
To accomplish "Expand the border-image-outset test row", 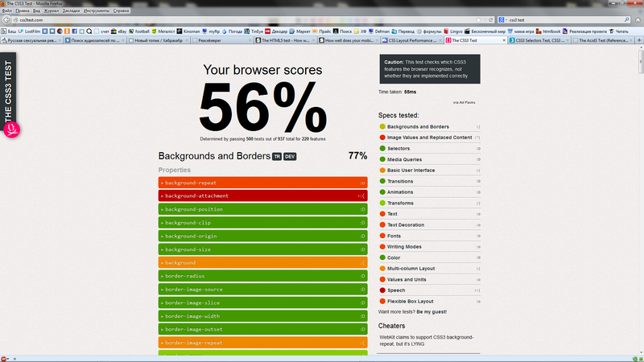I will coord(263,329).
